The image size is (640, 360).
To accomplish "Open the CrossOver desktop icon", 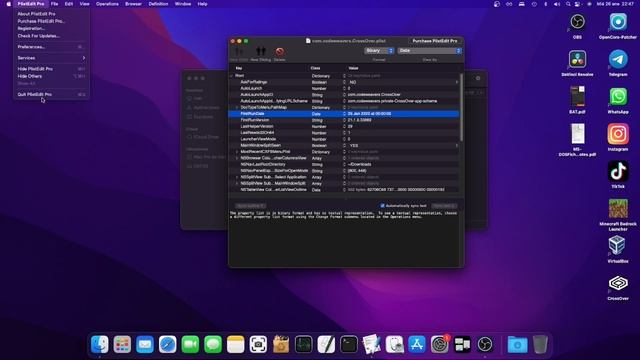I will [618, 283].
